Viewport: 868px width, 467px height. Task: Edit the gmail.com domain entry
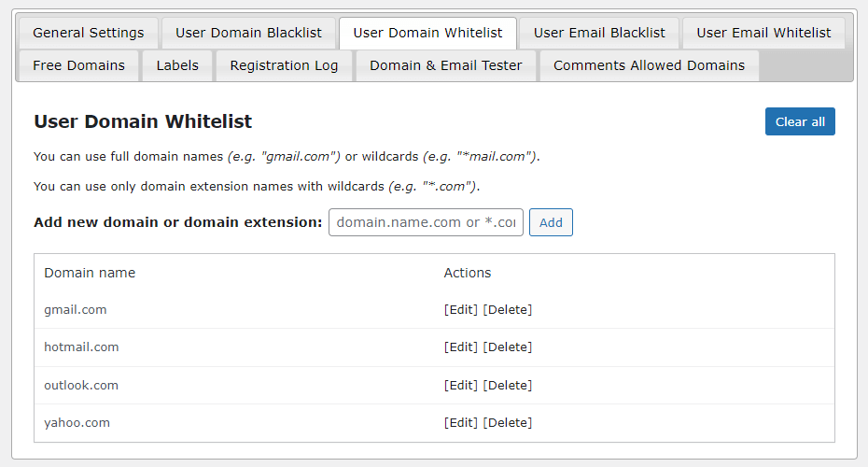point(461,310)
